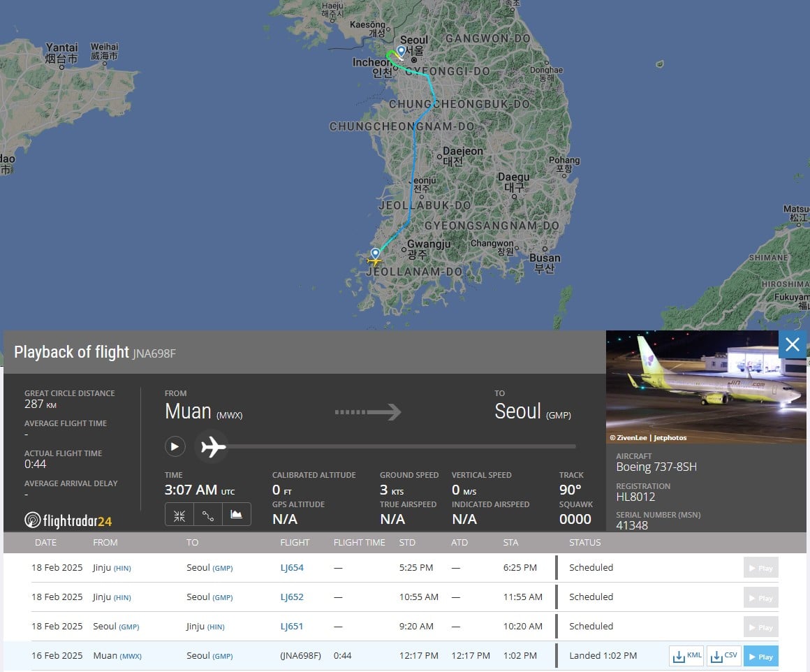Click the Play button for flight LJ652
This screenshot has width=810, height=672.
761,597
